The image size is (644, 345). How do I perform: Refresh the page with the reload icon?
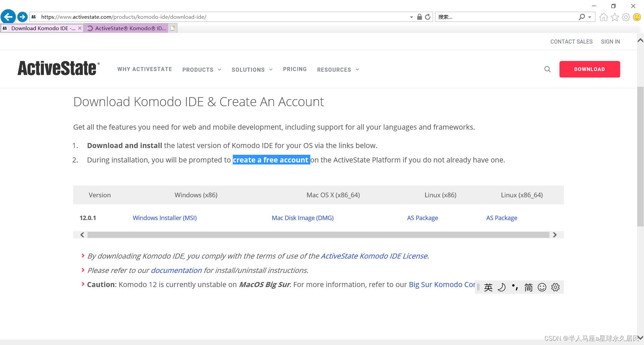[428, 17]
